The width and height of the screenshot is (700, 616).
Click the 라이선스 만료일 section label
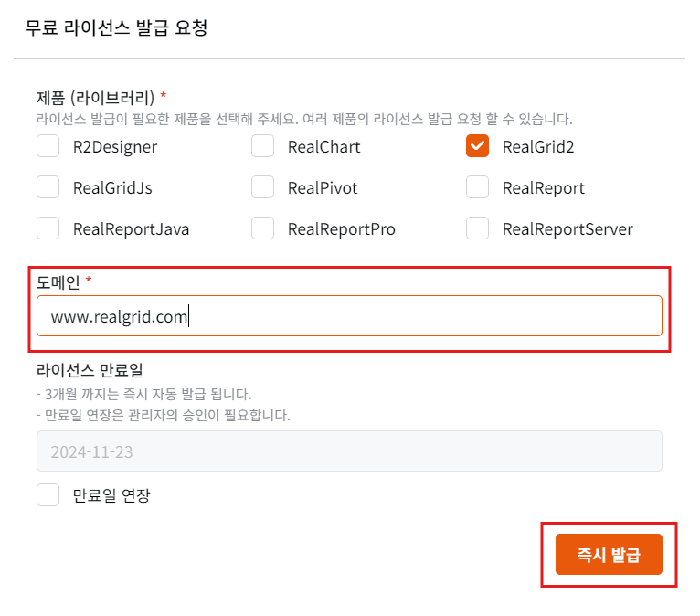(90, 370)
